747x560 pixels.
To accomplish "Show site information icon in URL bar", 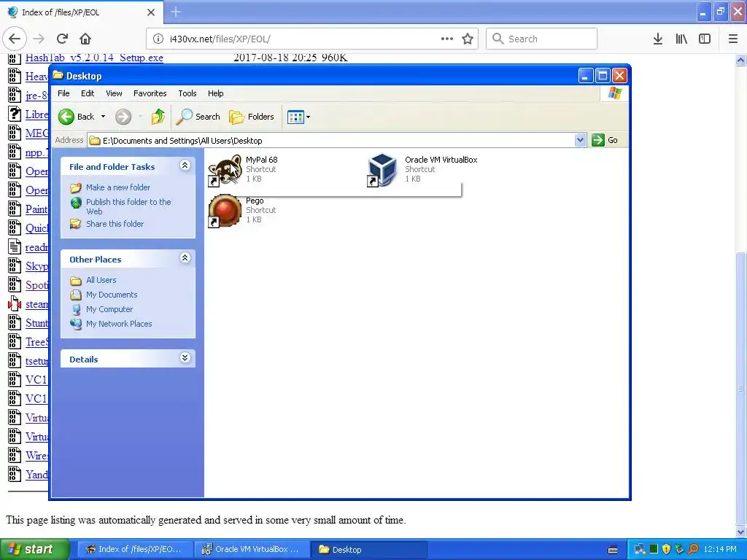I will (158, 39).
